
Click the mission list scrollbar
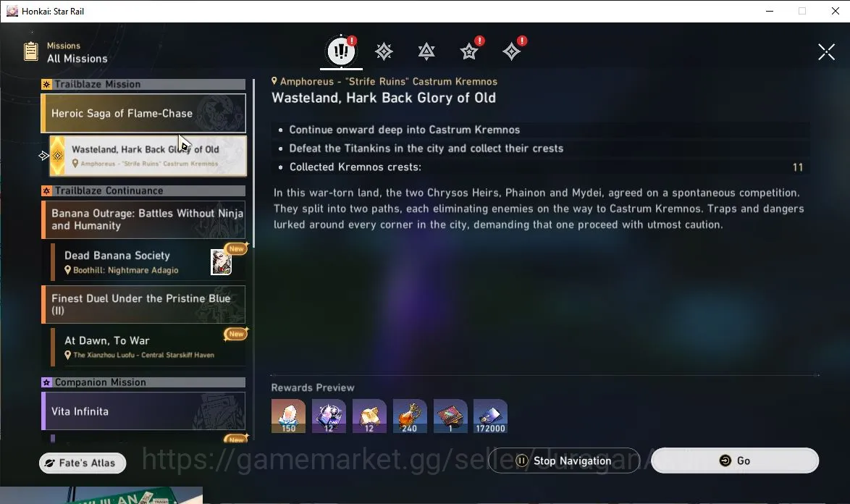point(253,164)
